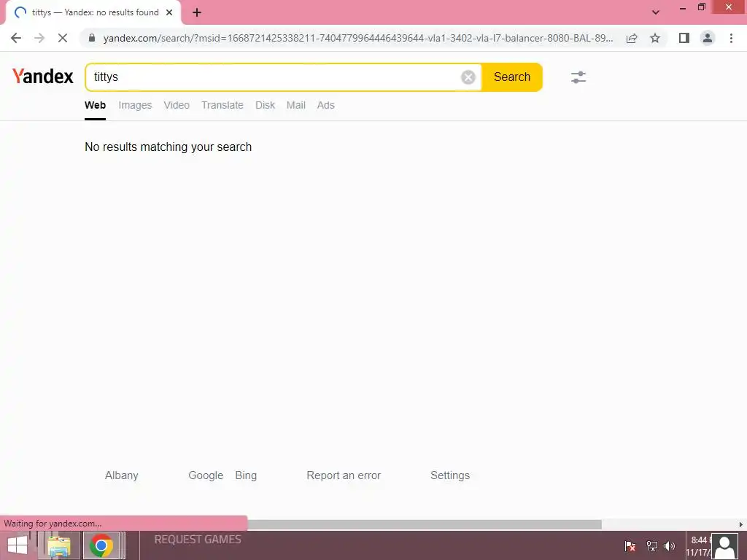Click Report an error link
747x560 pixels.
coord(344,475)
